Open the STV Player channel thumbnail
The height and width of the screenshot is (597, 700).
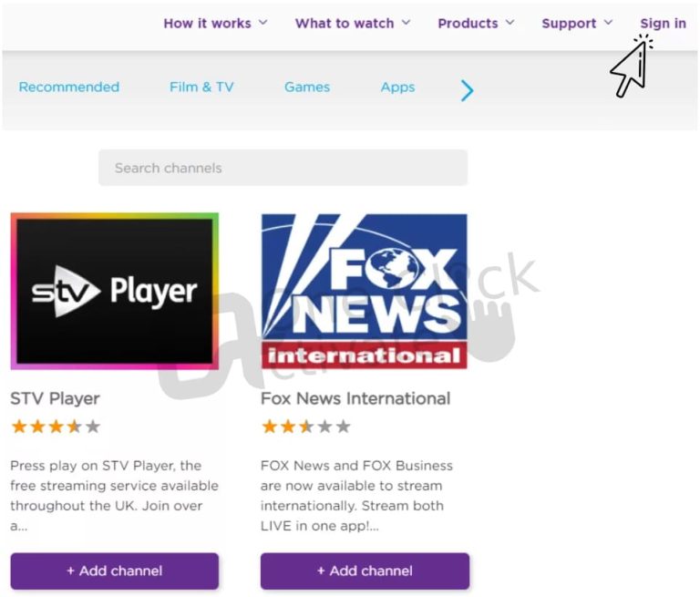(115, 291)
